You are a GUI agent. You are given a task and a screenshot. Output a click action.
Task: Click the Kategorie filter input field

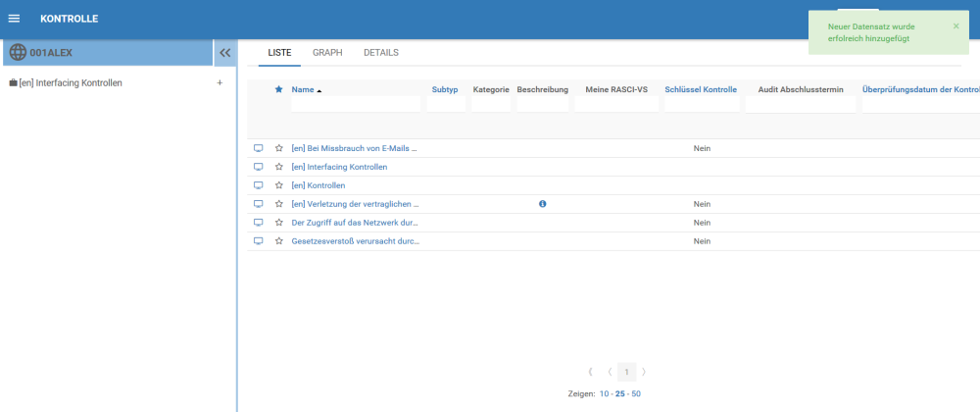click(491, 104)
